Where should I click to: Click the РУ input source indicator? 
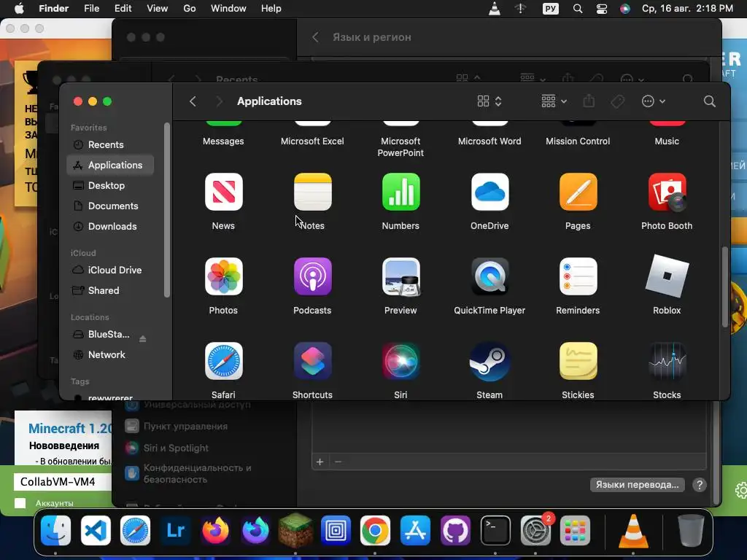point(550,9)
